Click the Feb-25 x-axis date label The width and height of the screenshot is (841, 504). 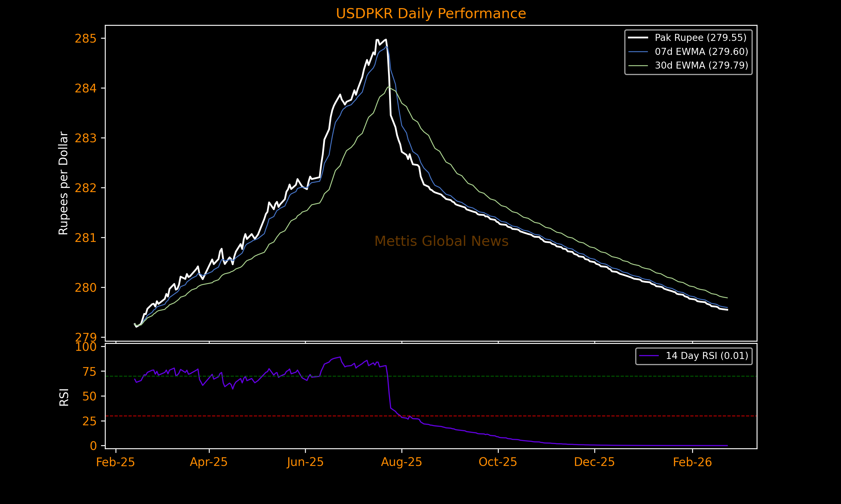115,462
